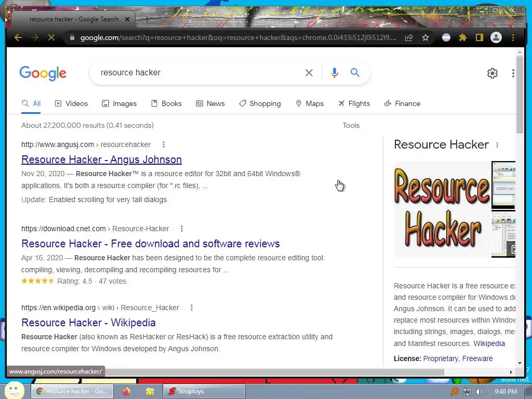
Task: Open the file explorer folder icon in taskbar
Action: click(150, 391)
